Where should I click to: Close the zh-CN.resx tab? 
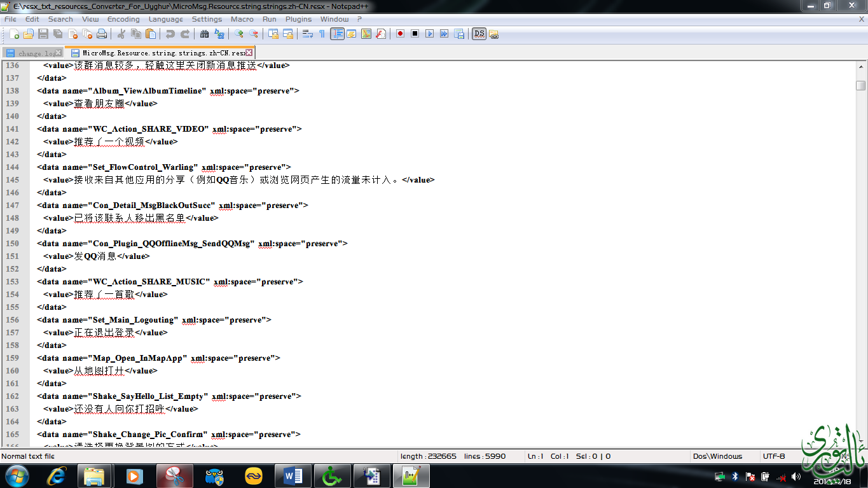point(249,53)
